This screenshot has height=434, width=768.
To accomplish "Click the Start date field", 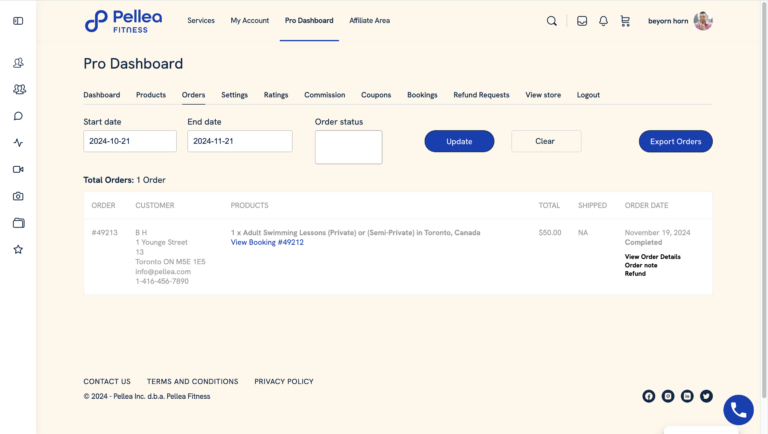I will [130, 141].
